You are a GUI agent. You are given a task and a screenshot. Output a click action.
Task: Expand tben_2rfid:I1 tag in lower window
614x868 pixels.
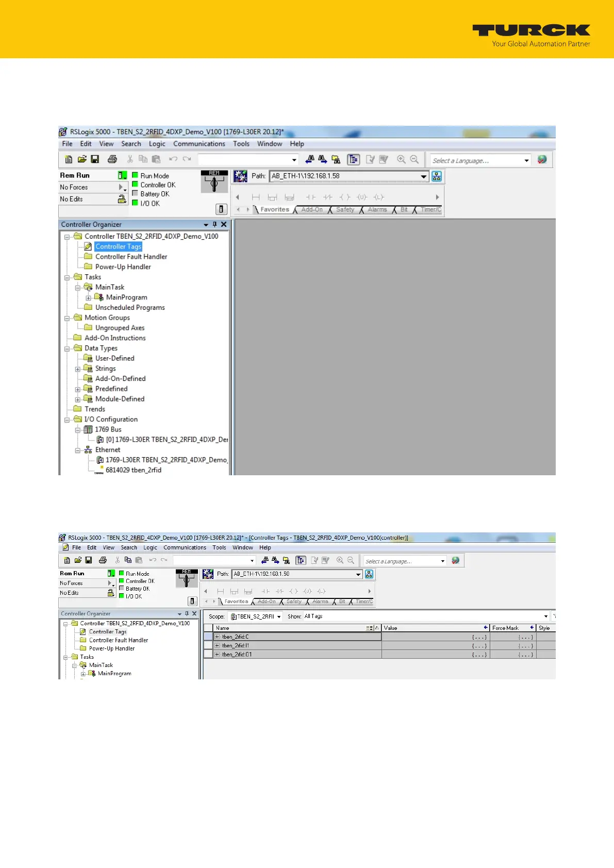[217, 646]
